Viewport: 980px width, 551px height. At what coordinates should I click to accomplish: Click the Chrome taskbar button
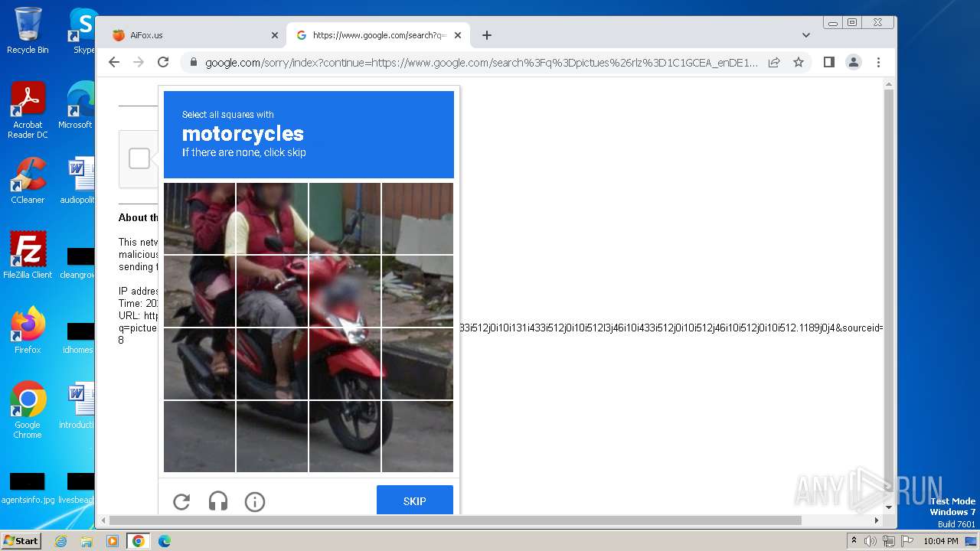(139, 541)
